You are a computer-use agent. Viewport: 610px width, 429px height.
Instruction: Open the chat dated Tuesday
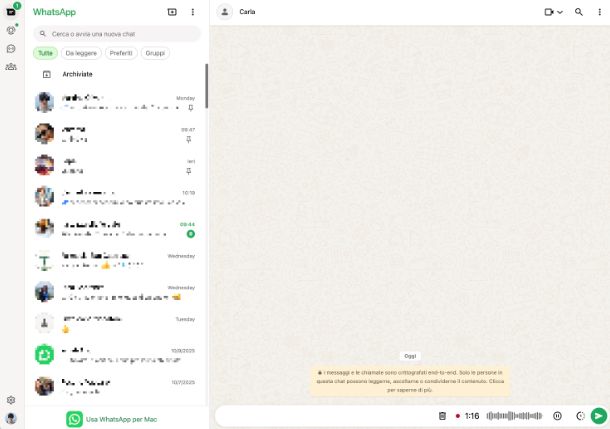coord(116,323)
